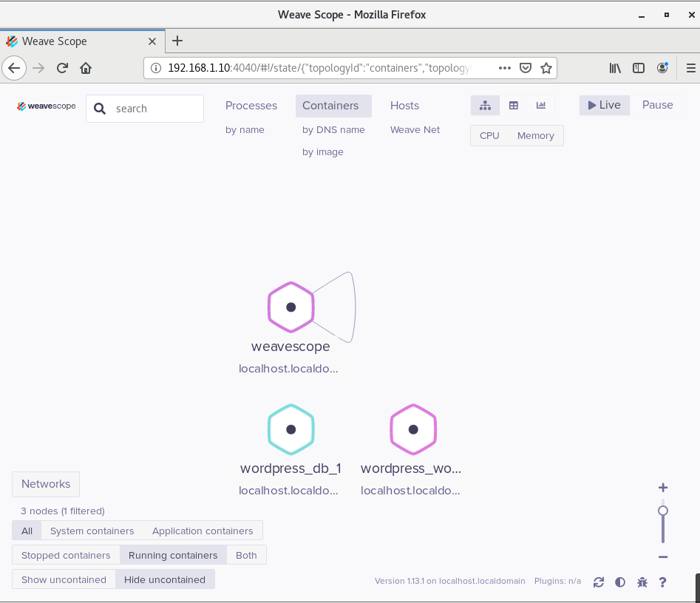
Task: Open page actions three-dot menu
Action: pyautogui.click(x=504, y=68)
